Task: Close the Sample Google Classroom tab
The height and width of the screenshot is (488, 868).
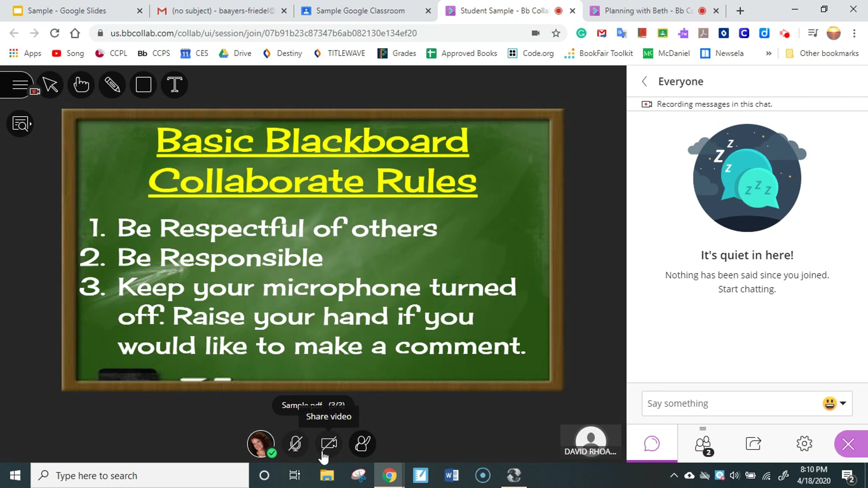Action: pos(428,11)
